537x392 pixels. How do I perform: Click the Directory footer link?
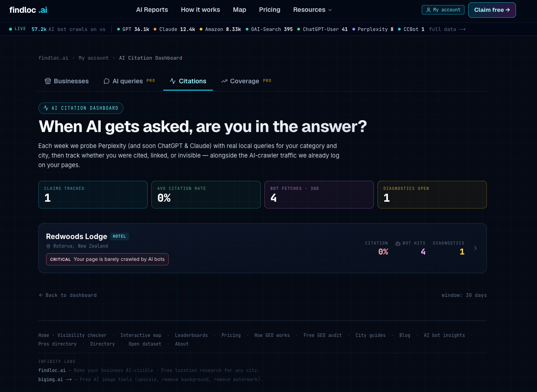[103, 344]
